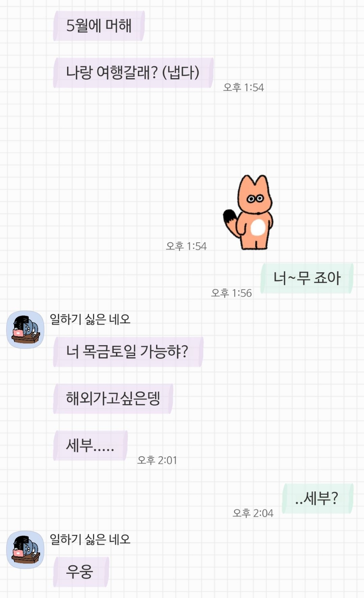The width and height of the screenshot is (364, 598).
Task: Select the '해외가고싶은뎅' message bubble
Action: [113, 399]
